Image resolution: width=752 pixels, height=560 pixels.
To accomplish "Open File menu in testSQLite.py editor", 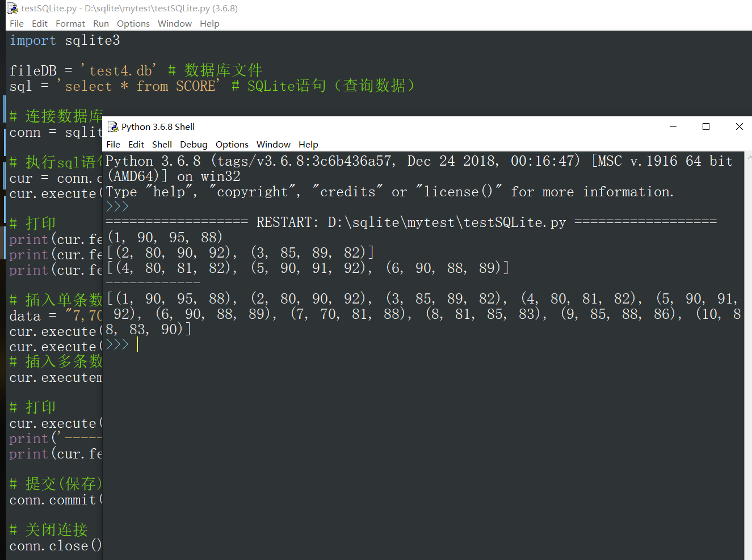I will click(x=16, y=23).
